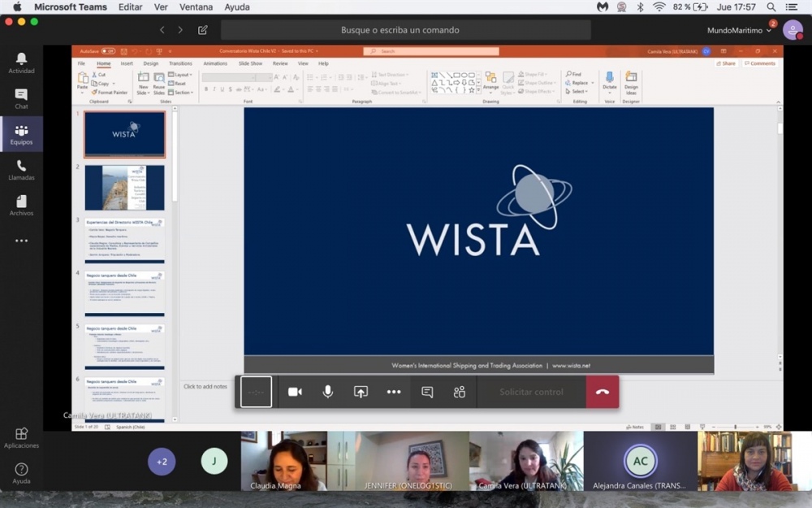Screen dimensions: 812x508
Task: Show the meeting conversation panel
Action: pos(427,392)
